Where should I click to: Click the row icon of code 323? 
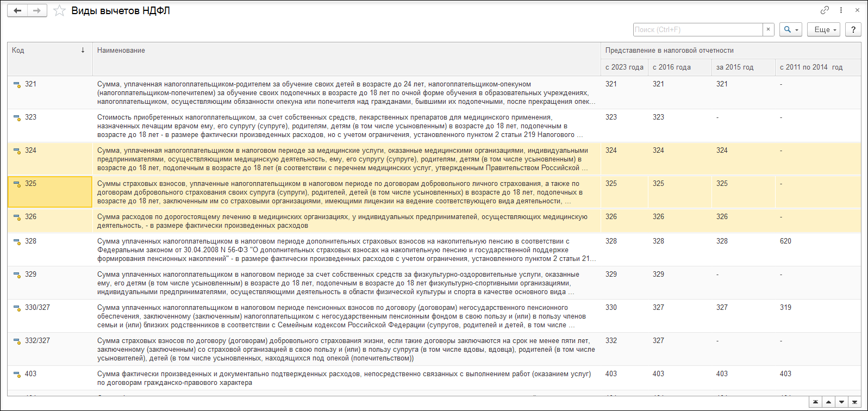[x=17, y=118]
